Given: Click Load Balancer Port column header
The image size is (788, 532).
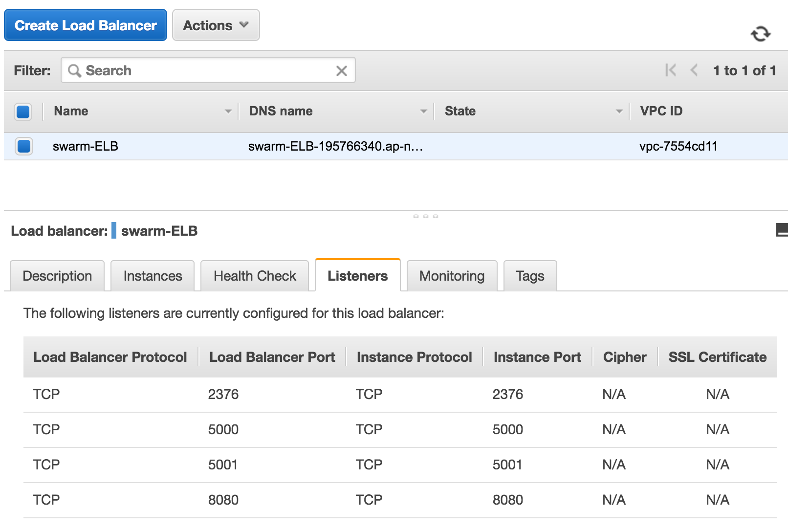Looking at the screenshot, I should pyautogui.click(x=272, y=357).
